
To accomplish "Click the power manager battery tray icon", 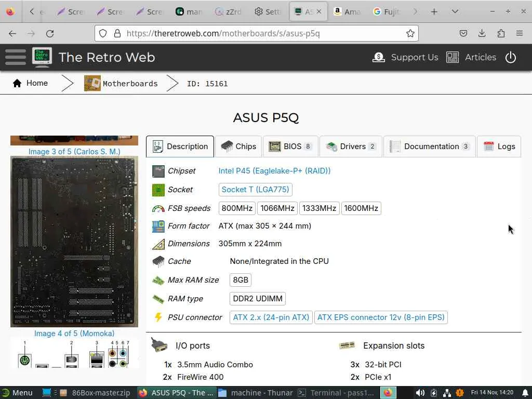I will click(x=434, y=393).
